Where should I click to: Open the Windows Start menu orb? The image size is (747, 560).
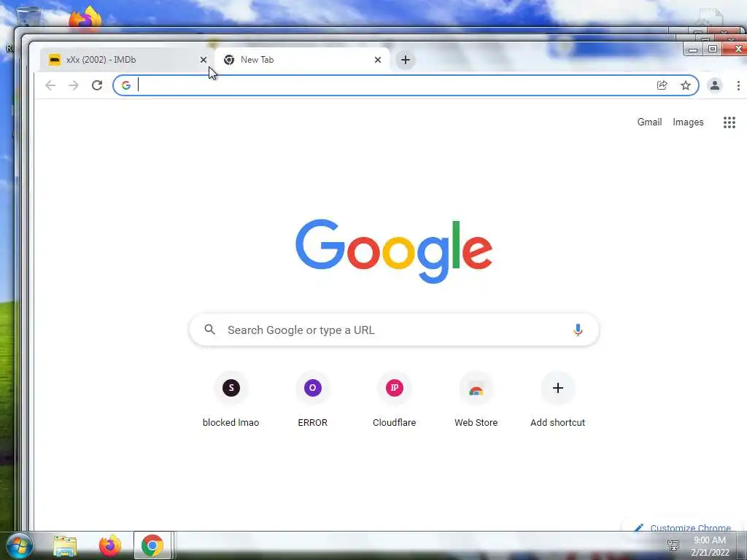tap(19, 545)
